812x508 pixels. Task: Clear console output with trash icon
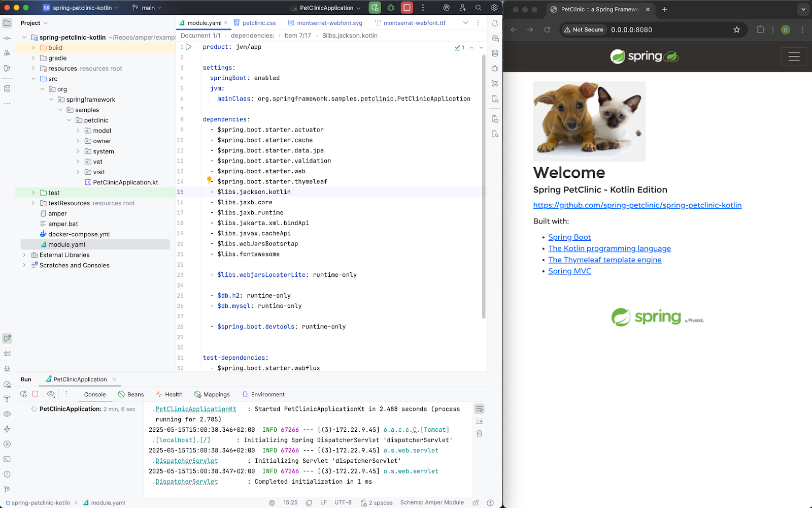click(479, 433)
